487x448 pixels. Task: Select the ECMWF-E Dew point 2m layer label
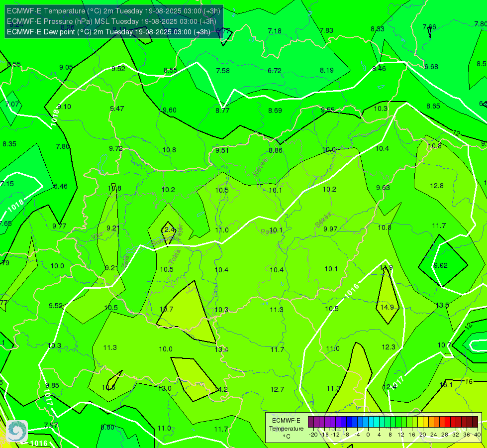point(108,32)
